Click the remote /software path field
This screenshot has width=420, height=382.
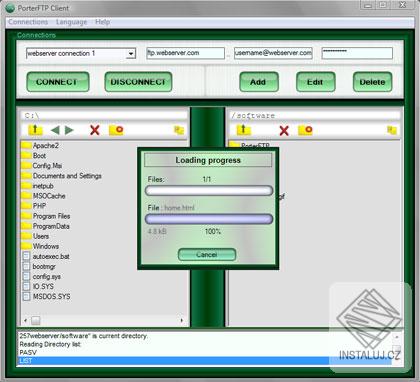pyautogui.click(x=315, y=116)
